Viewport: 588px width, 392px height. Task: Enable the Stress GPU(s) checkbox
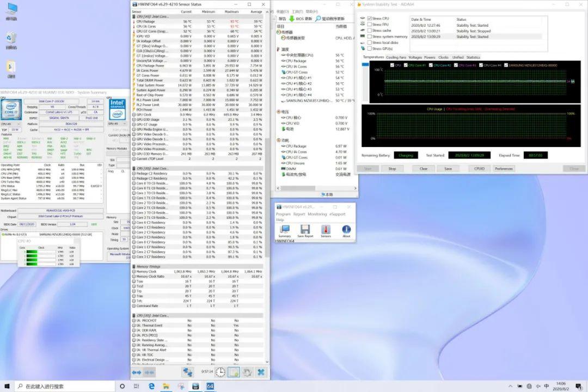coord(370,48)
